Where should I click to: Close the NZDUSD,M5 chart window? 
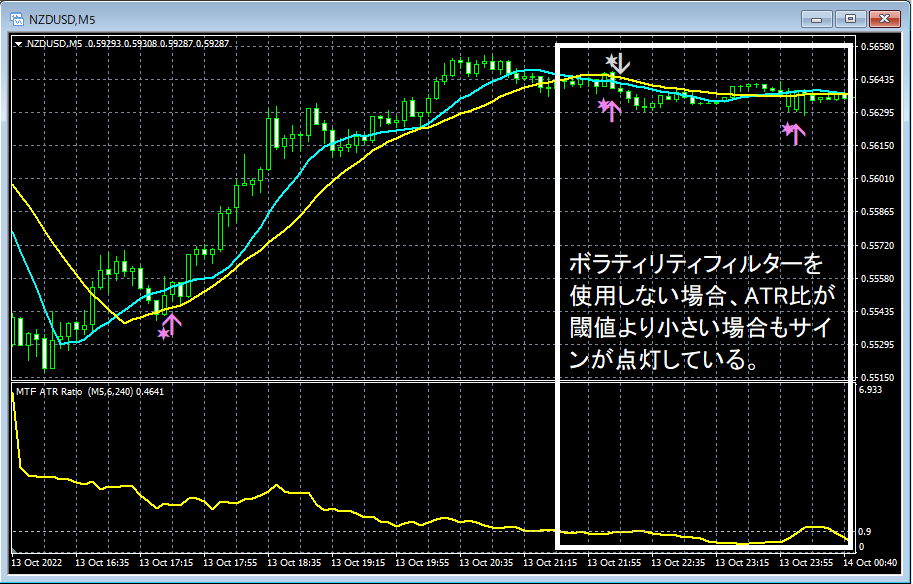pos(884,19)
